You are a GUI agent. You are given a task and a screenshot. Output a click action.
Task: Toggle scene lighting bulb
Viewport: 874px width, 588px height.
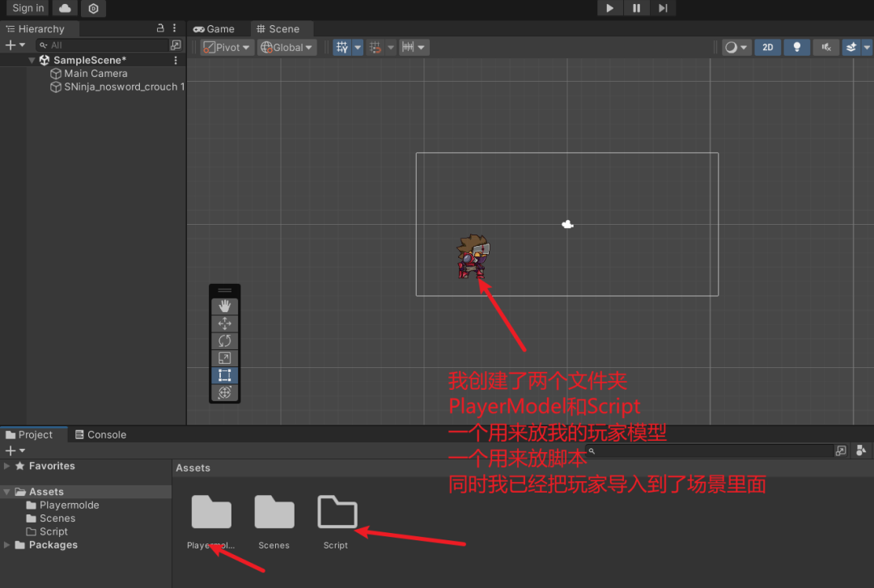coord(797,48)
